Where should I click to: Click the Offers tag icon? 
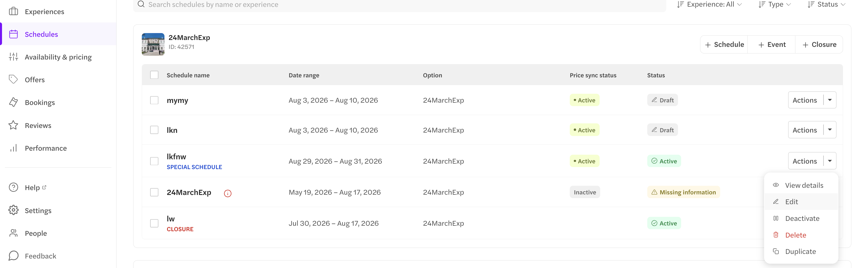(13, 79)
